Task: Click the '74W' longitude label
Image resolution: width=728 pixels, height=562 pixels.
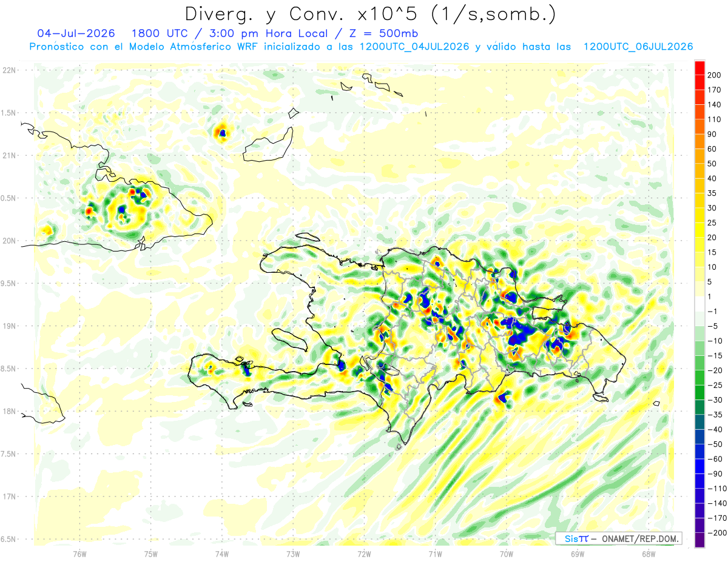Action: [221, 554]
